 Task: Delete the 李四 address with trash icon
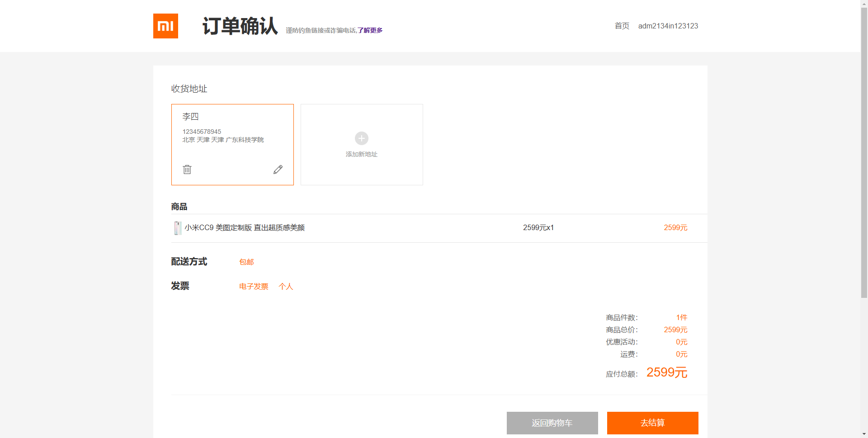coord(187,170)
